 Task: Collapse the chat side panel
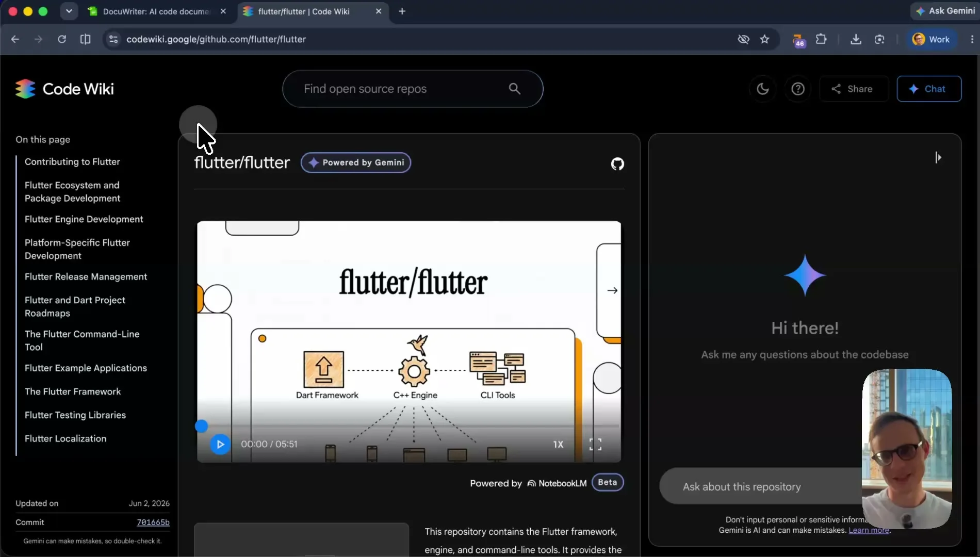pyautogui.click(x=938, y=157)
